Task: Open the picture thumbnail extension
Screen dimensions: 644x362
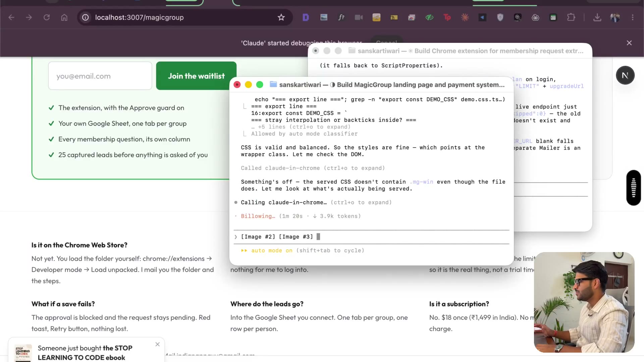Action: coord(324,17)
